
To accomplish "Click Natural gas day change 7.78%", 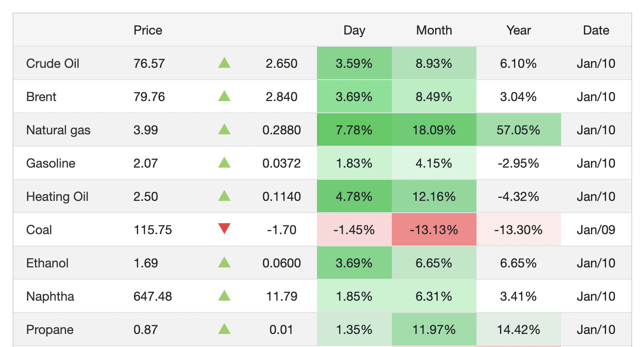I will [x=354, y=130].
